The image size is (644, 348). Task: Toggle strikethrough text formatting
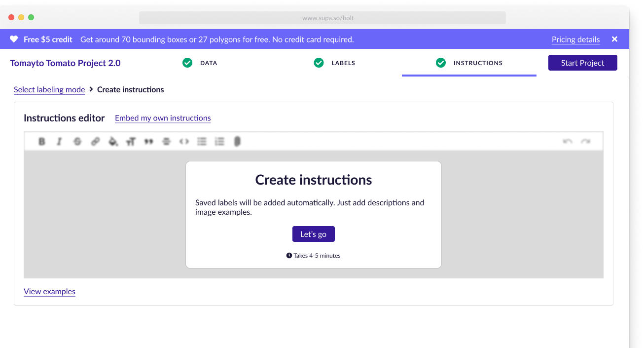coord(77,142)
